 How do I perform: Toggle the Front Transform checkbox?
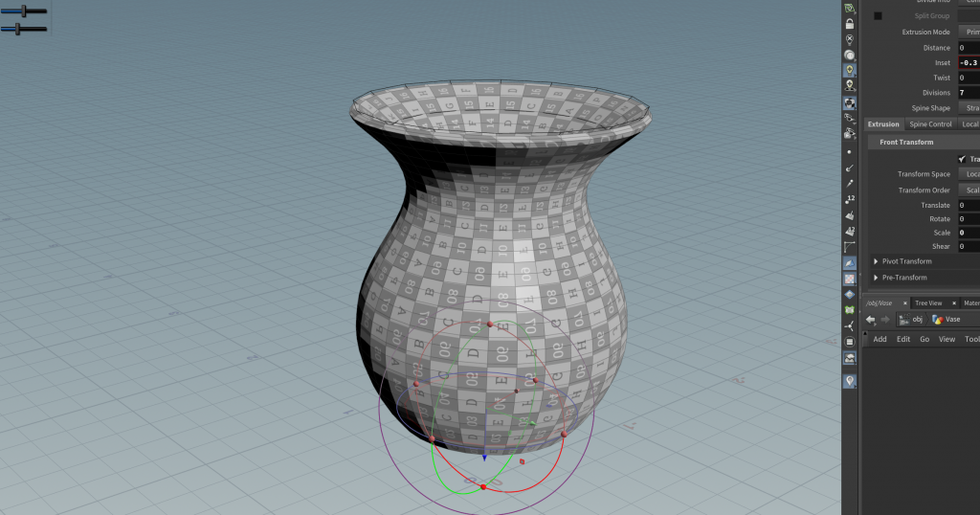pos(962,159)
